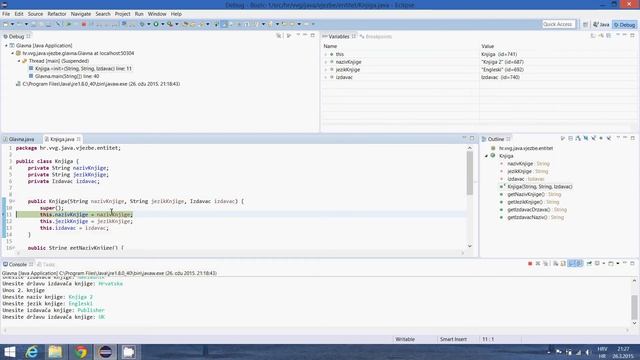The height and width of the screenshot is (360, 640).
Task: Click Open Perspective icon beside Java button
Action: 585,24
